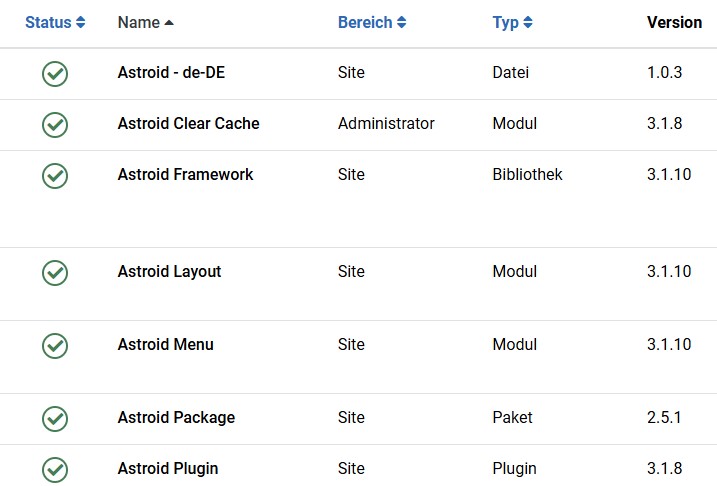Click the Astroid Plugin name
Screen dimensions: 717x486
click(168, 469)
